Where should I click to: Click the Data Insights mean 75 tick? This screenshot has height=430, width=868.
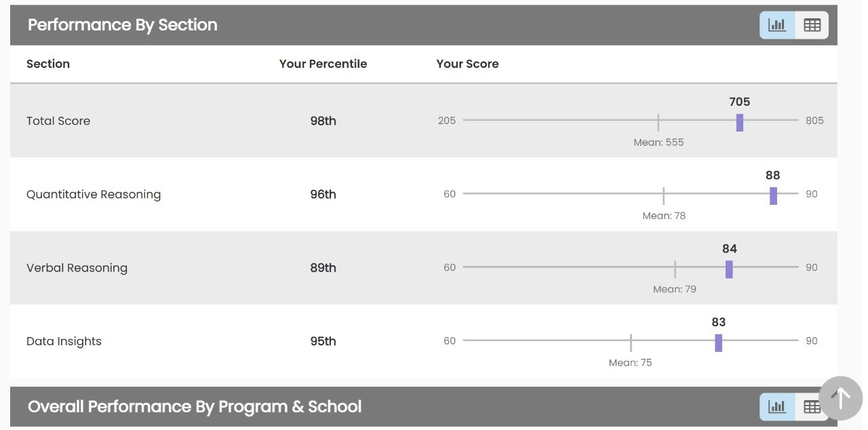(631, 343)
